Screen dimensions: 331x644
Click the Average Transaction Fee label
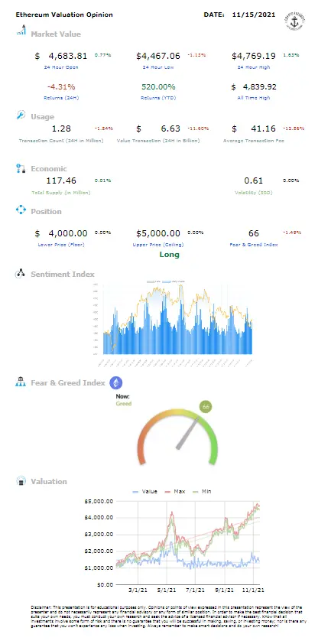point(253,141)
